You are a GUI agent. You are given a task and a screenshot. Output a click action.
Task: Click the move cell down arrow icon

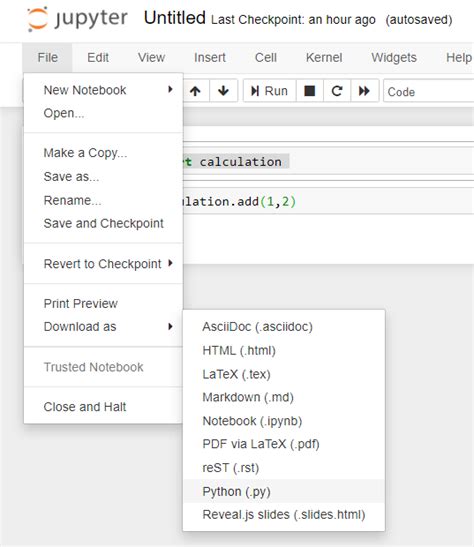tap(224, 91)
